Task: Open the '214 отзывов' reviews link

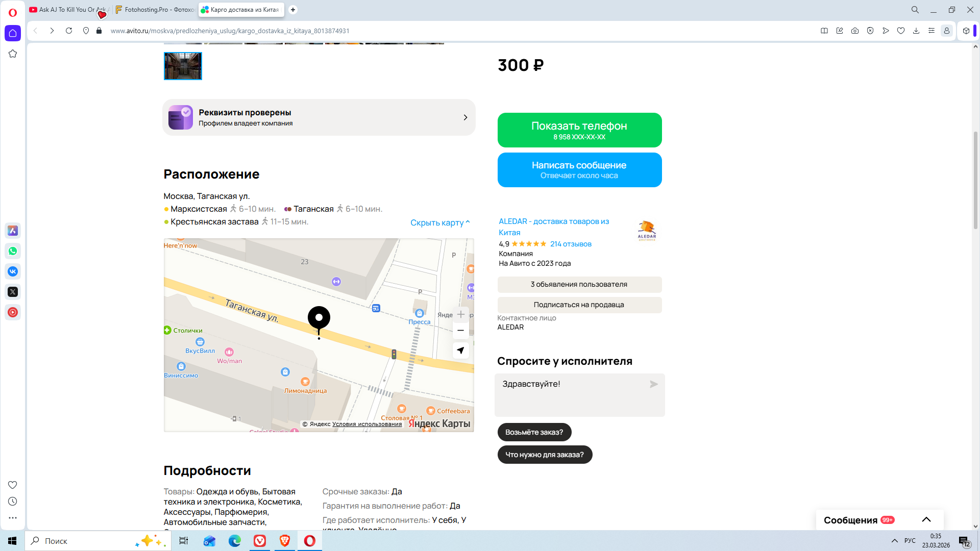Action: [570, 244]
